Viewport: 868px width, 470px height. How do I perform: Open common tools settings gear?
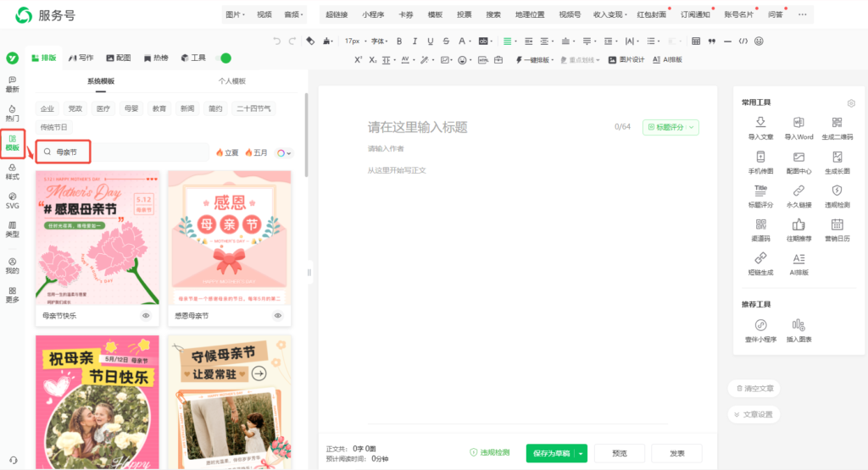pyautogui.click(x=851, y=102)
